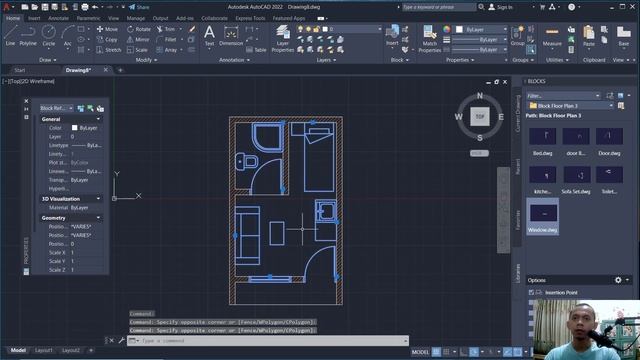Toggle object snap tracking in status bar

click(507, 351)
